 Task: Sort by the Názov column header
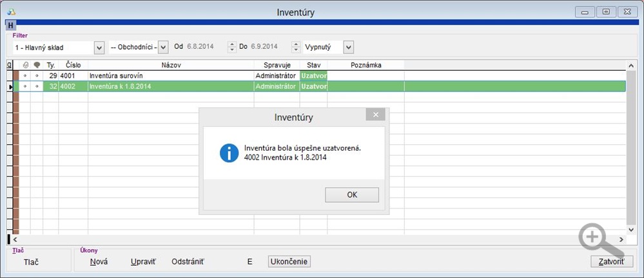click(x=171, y=65)
